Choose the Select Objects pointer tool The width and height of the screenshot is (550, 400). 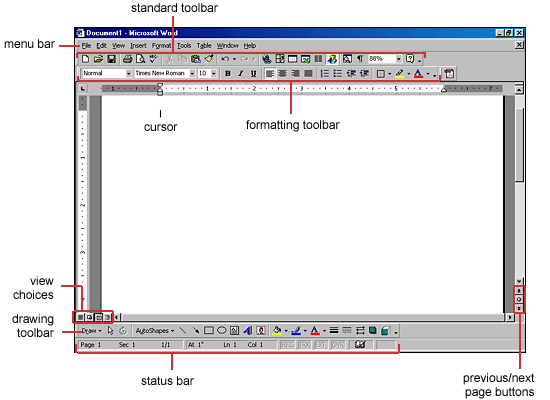tap(110, 331)
